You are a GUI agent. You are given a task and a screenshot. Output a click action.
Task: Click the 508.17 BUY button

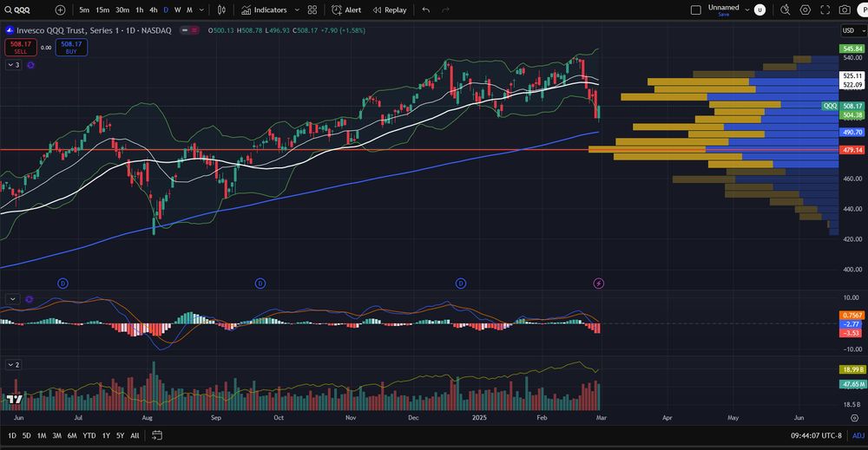tap(71, 48)
